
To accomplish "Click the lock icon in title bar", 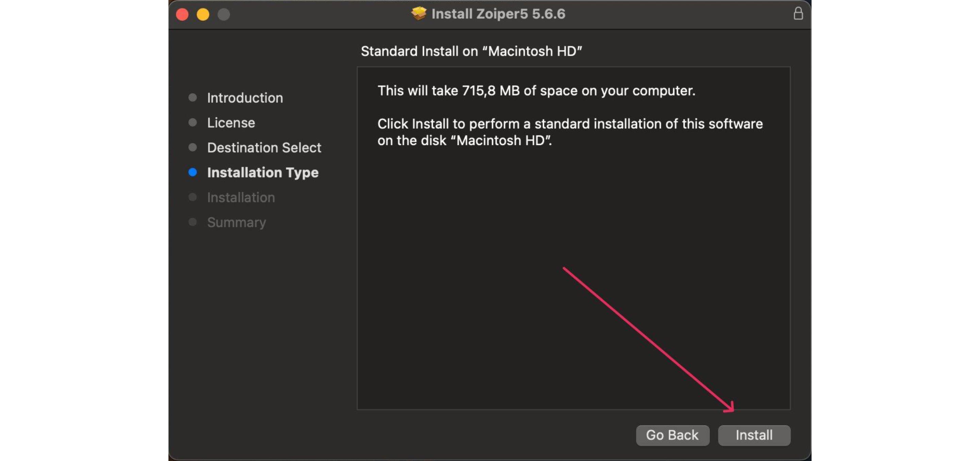I will click(798, 14).
